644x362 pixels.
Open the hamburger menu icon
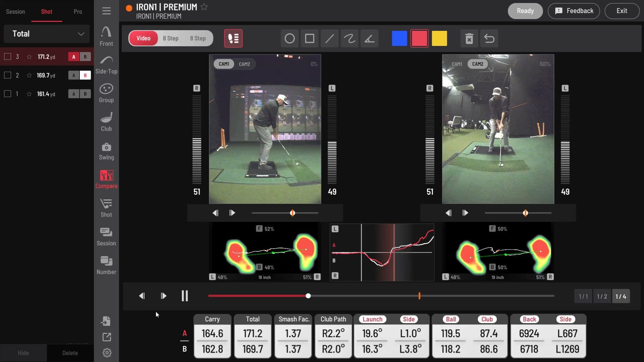coord(106,11)
